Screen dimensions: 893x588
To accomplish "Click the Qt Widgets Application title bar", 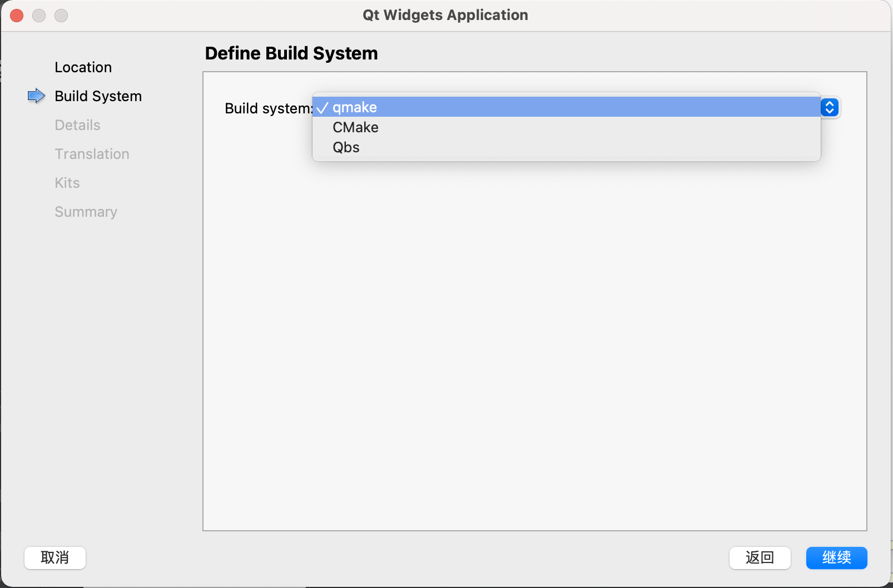I will [x=445, y=15].
